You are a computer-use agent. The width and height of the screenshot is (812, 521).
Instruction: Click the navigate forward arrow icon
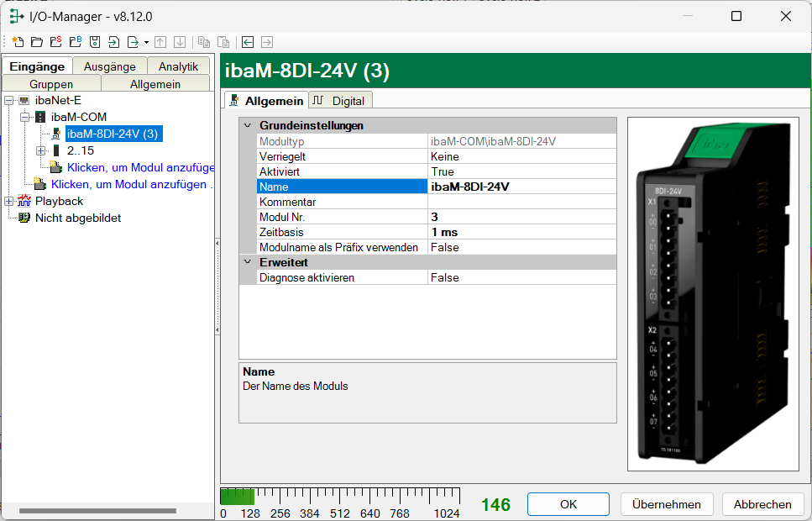[267, 42]
